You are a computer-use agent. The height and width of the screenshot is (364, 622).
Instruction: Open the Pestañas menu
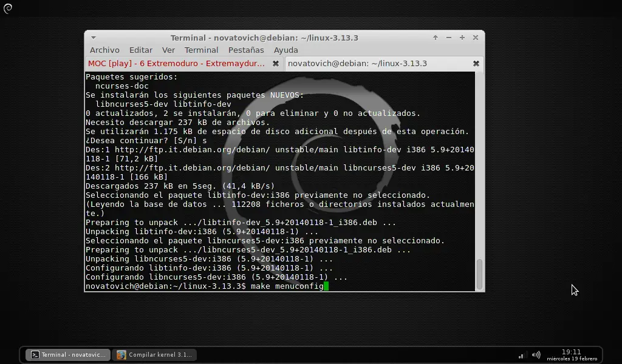pyautogui.click(x=246, y=50)
